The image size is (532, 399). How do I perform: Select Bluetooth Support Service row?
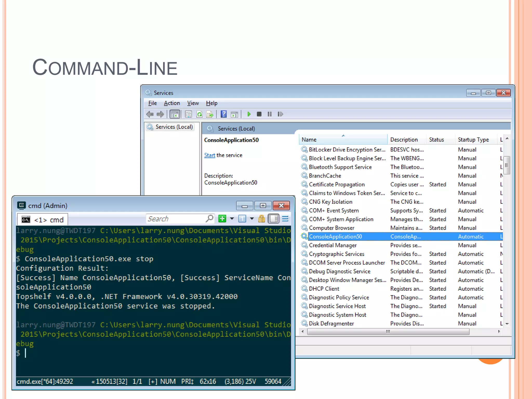point(402,167)
